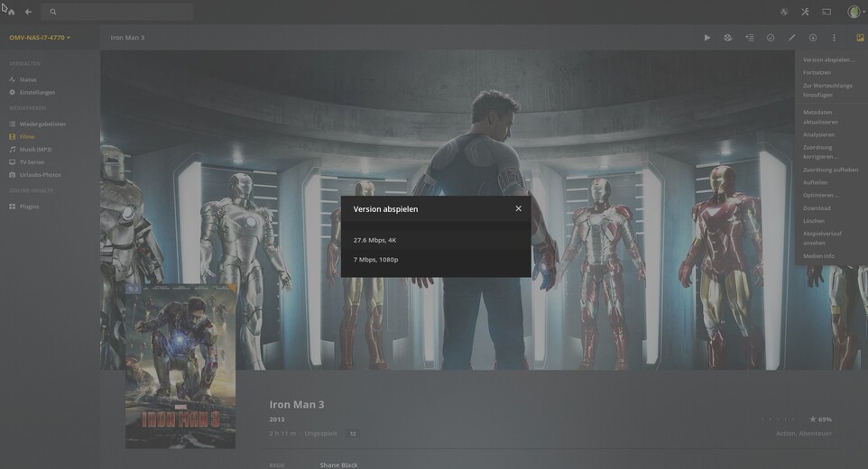Open Einstellungen in the sidebar
The height and width of the screenshot is (469, 868).
tap(37, 92)
